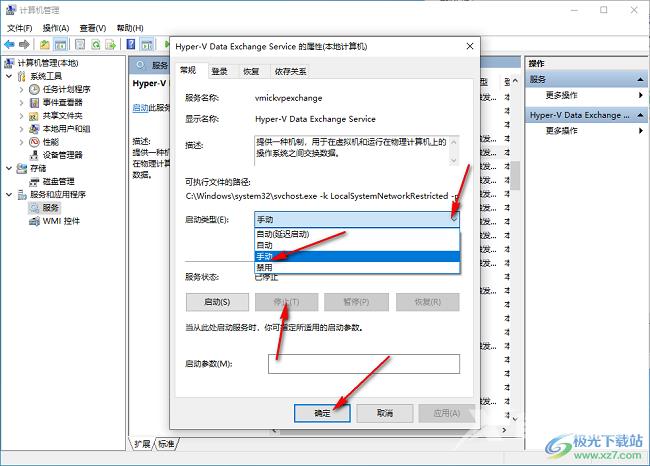
Task: Click the 任务计划程序 clock icon
Action: pyautogui.click(x=34, y=89)
